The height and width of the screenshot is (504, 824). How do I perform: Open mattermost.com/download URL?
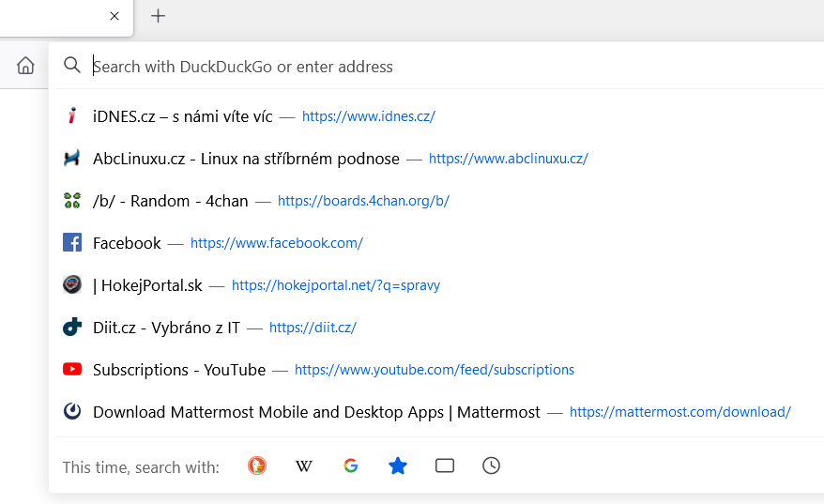tap(680, 412)
